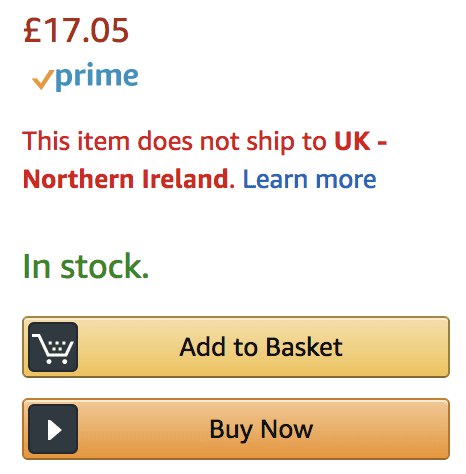Click the shopping cart icon
The height and width of the screenshot is (474, 466).
pos(53,348)
